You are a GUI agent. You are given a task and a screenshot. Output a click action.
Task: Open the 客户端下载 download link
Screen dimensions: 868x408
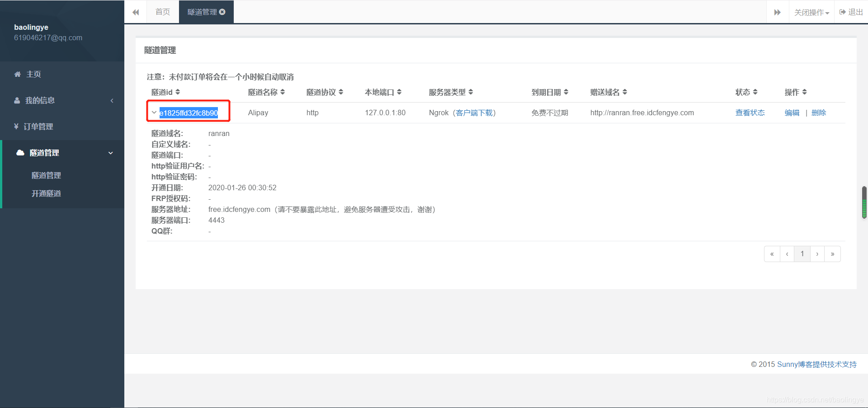click(x=475, y=113)
